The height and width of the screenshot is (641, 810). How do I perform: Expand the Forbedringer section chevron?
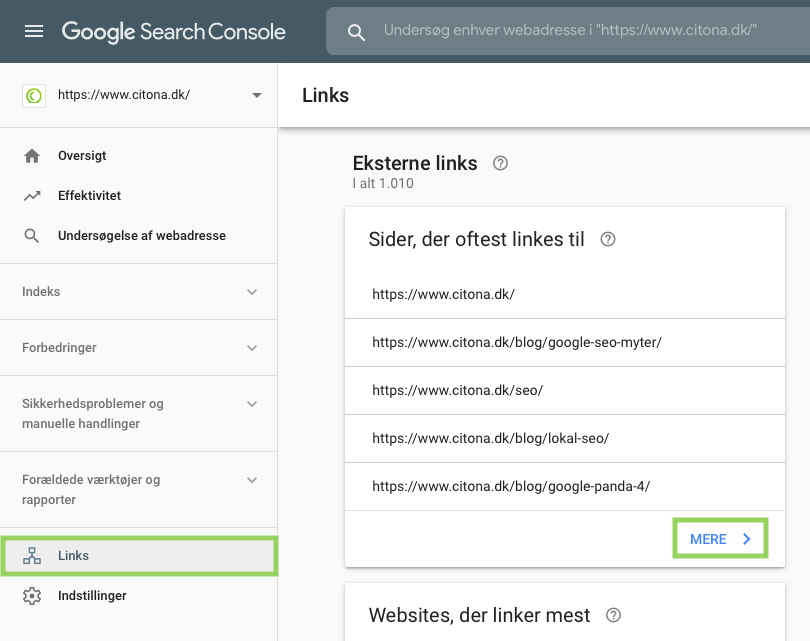pos(252,348)
